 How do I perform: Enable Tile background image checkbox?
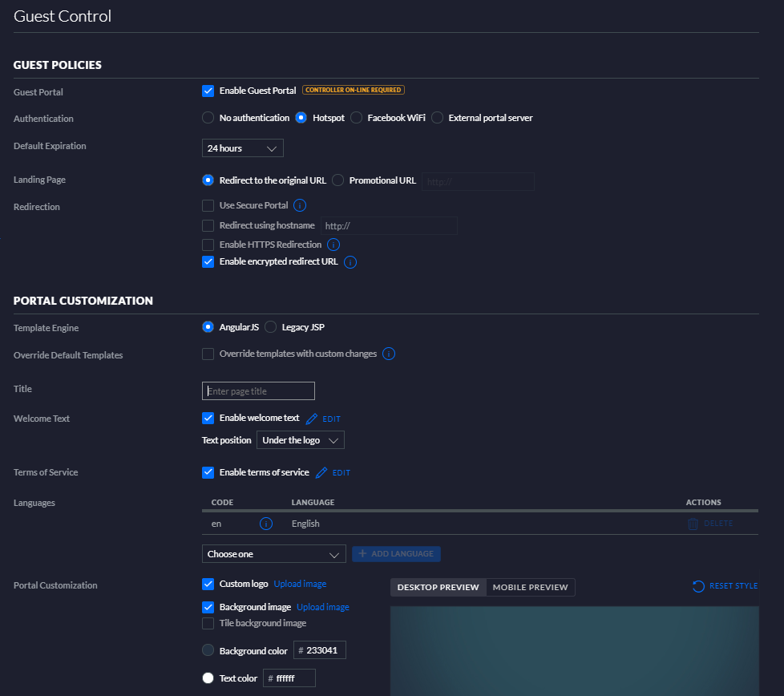click(208, 624)
